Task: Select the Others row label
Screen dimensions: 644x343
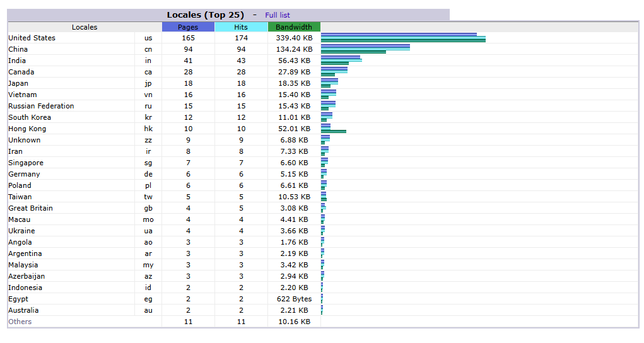Action: tap(20, 322)
